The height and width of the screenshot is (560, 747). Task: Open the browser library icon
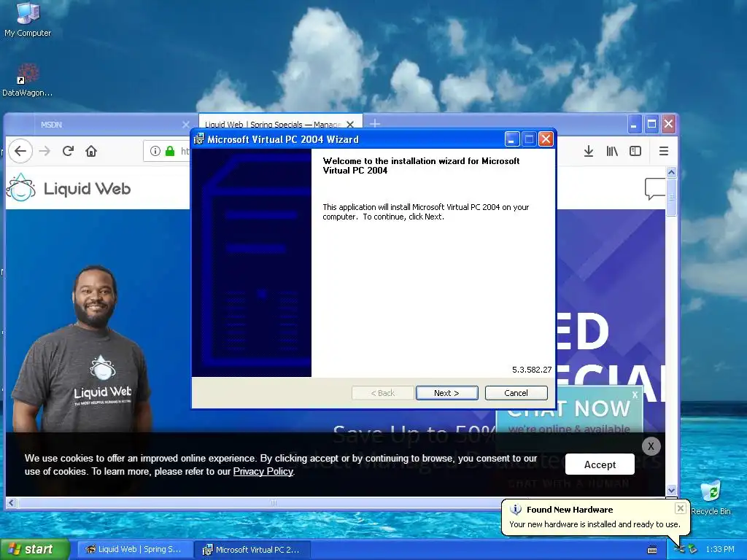pyautogui.click(x=612, y=151)
